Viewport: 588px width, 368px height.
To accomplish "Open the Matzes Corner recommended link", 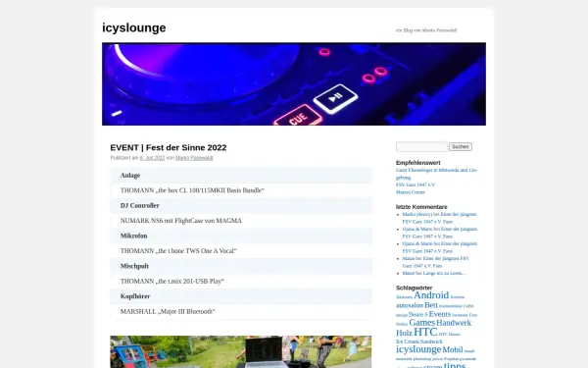I will [411, 192].
